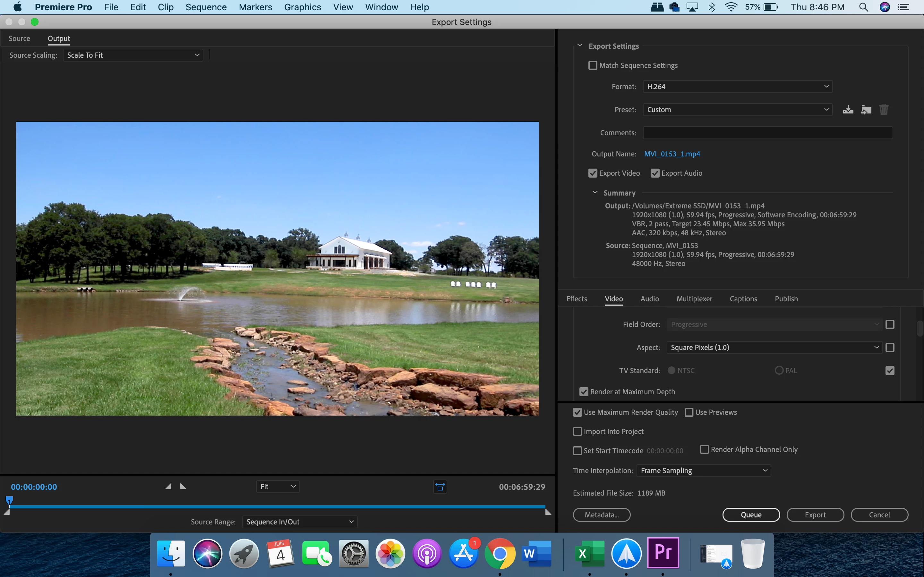
Task: Click the Set In Point triangle icon
Action: click(x=168, y=487)
